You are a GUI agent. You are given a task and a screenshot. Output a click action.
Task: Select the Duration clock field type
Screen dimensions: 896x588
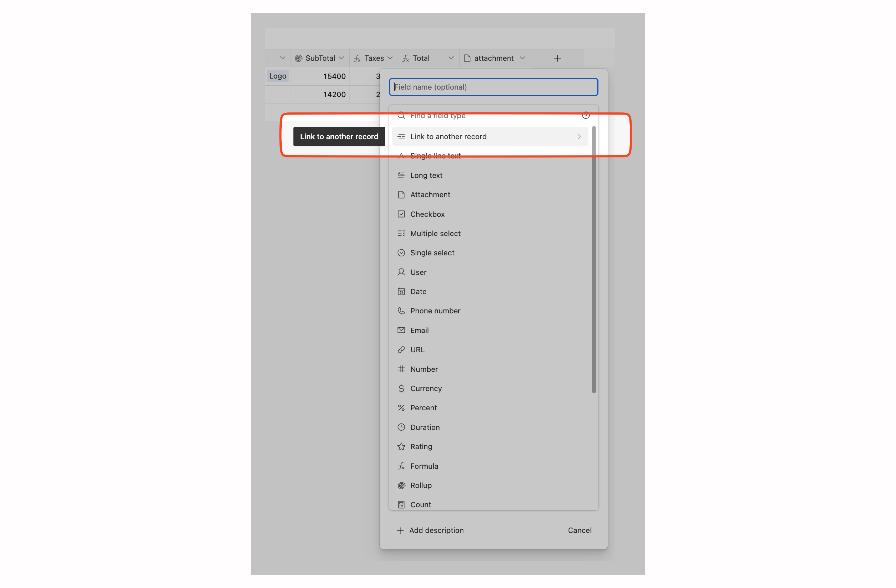pos(401,427)
